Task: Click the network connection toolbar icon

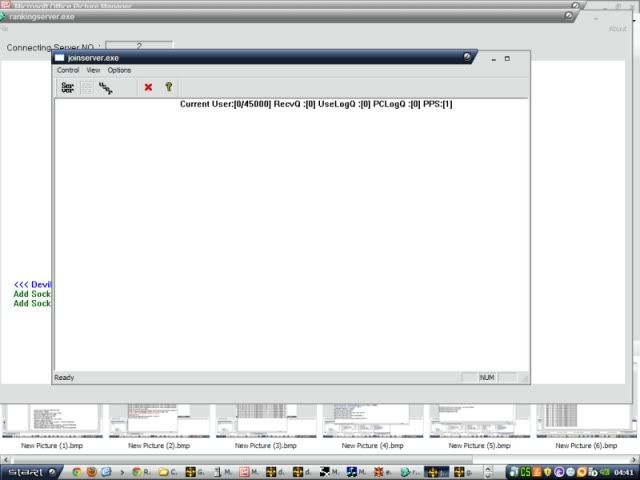Action: click(106, 88)
